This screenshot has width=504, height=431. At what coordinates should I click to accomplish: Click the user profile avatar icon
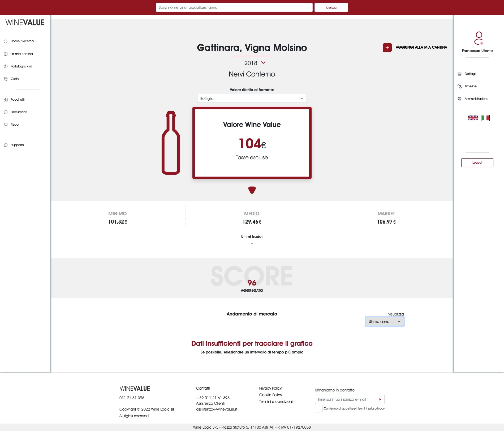click(x=479, y=38)
